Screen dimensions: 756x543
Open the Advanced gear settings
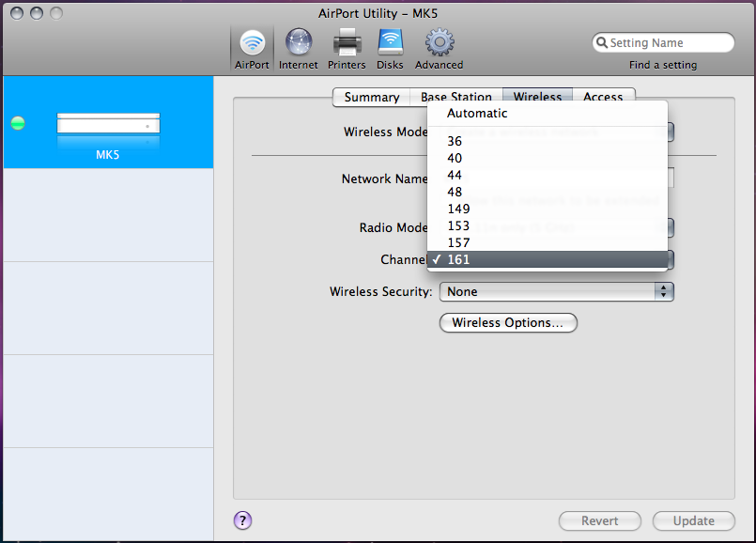(x=440, y=49)
